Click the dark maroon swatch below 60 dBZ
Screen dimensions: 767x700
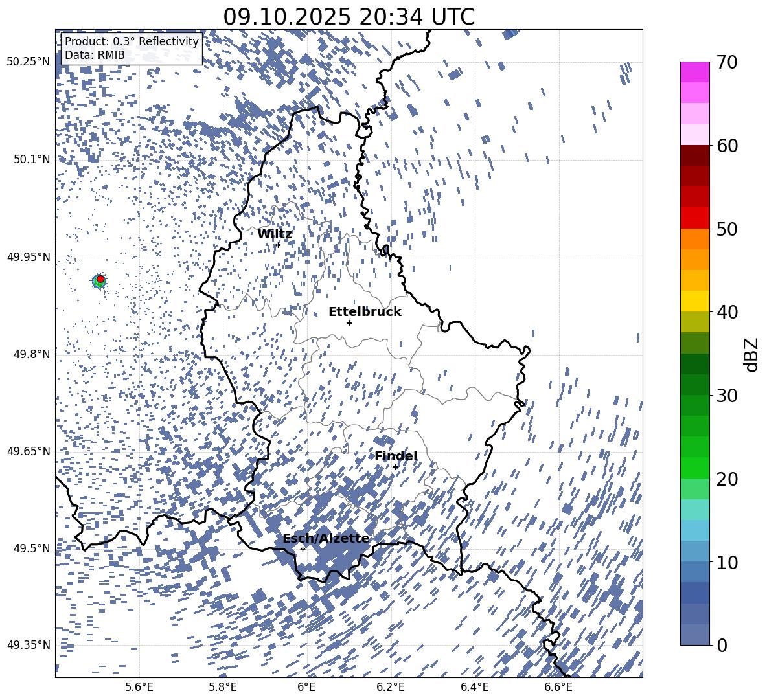click(695, 155)
